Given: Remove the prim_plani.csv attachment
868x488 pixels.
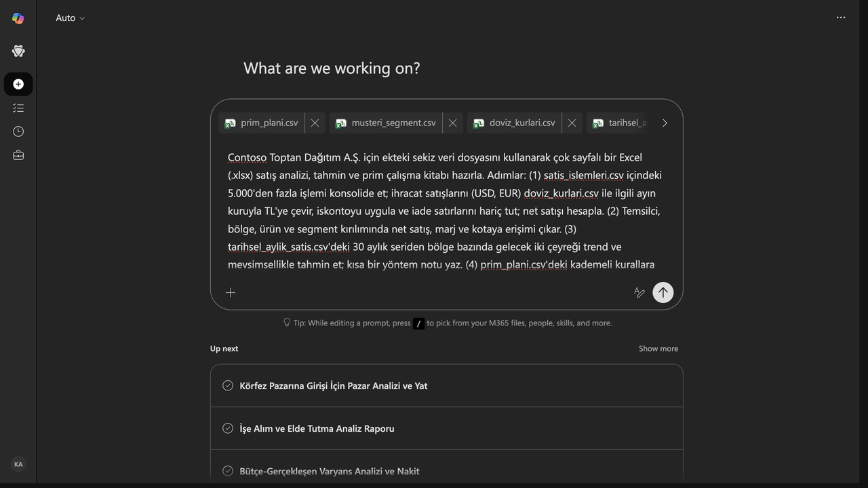Looking at the screenshot, I should [315, 123].
